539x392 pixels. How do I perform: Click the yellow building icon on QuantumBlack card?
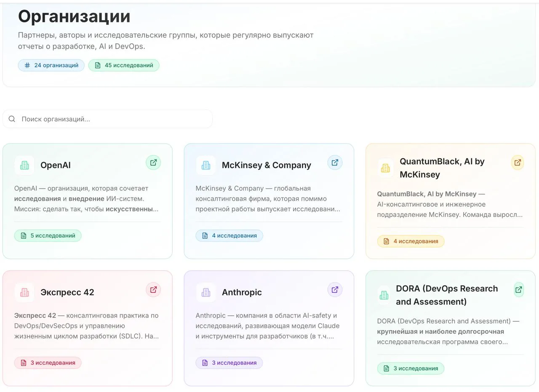coord(385,168)
